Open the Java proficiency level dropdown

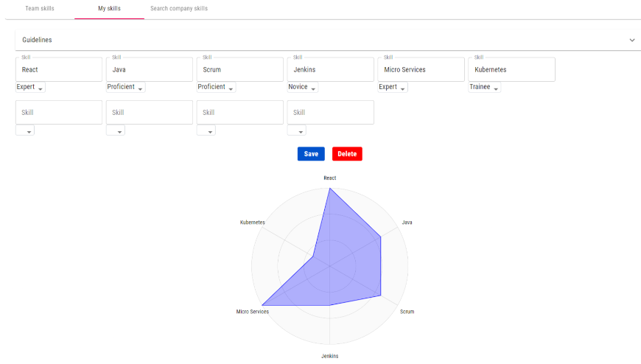[x=125, y=88]
